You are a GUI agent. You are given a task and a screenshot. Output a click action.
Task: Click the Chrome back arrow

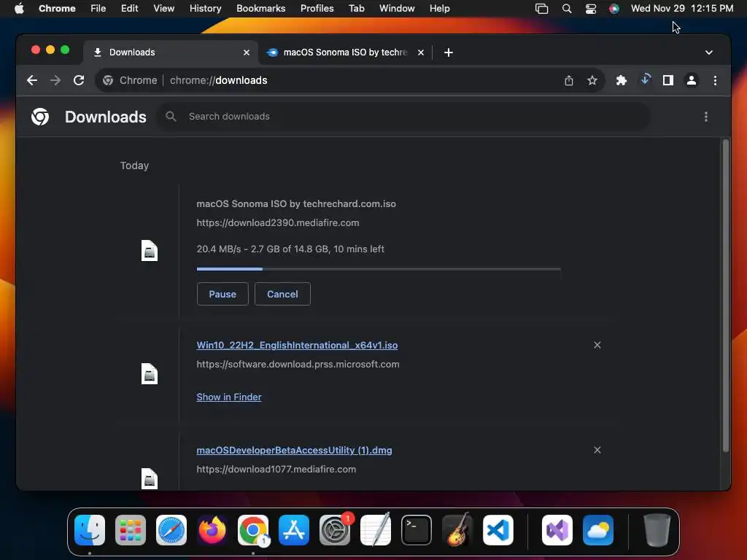[x=32, y=80]
